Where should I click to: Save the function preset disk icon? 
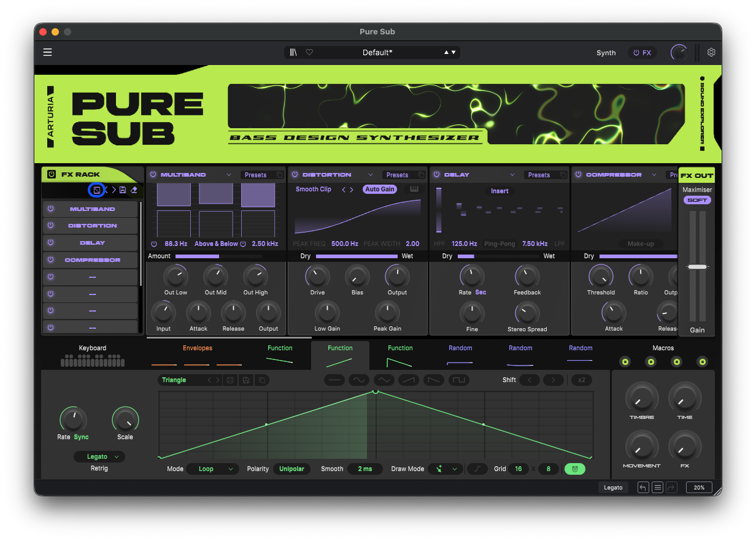point(245,380)
